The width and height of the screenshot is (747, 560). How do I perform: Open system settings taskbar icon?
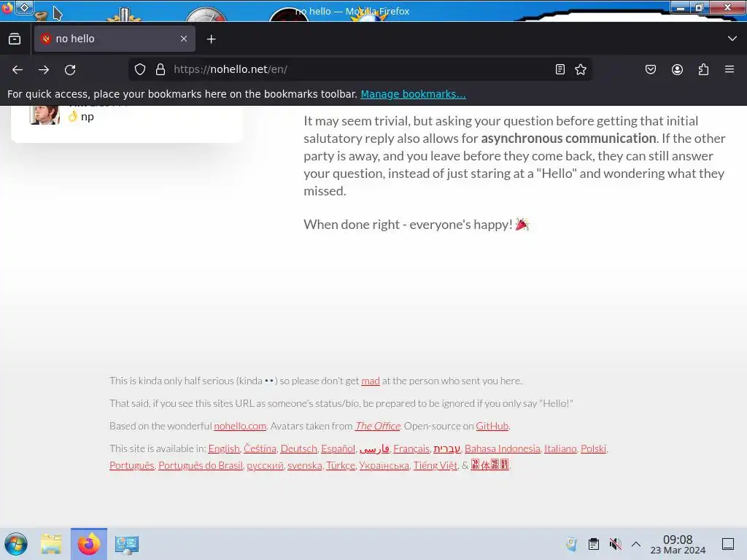[x=127, y=544]
